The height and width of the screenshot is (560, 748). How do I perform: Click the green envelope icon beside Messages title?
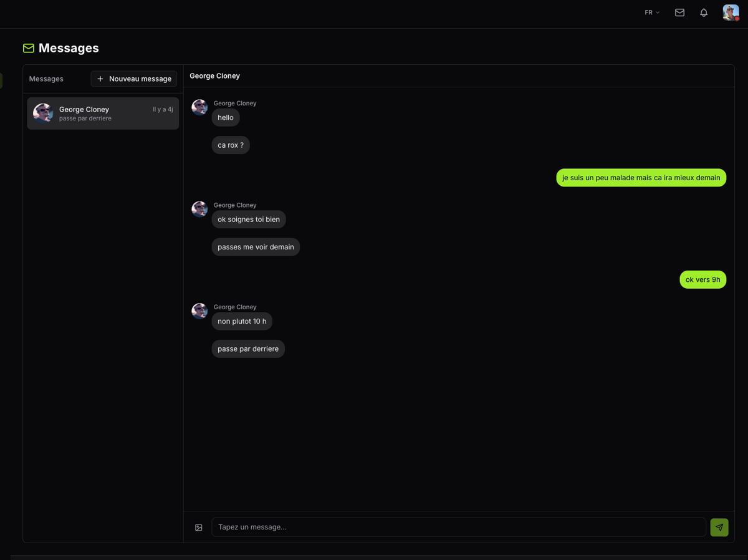29,48
